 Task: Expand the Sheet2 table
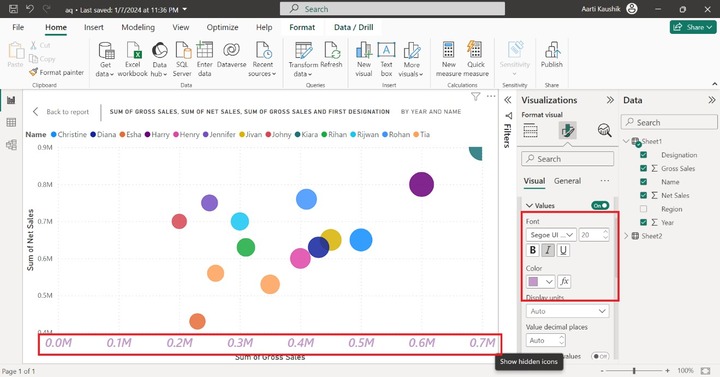626,236
